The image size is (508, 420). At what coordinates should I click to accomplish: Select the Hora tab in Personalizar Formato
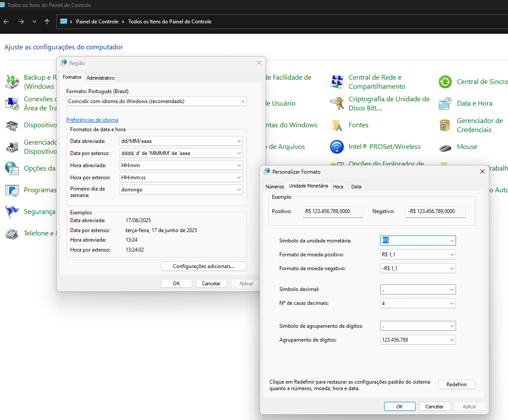tap(338, 187)
